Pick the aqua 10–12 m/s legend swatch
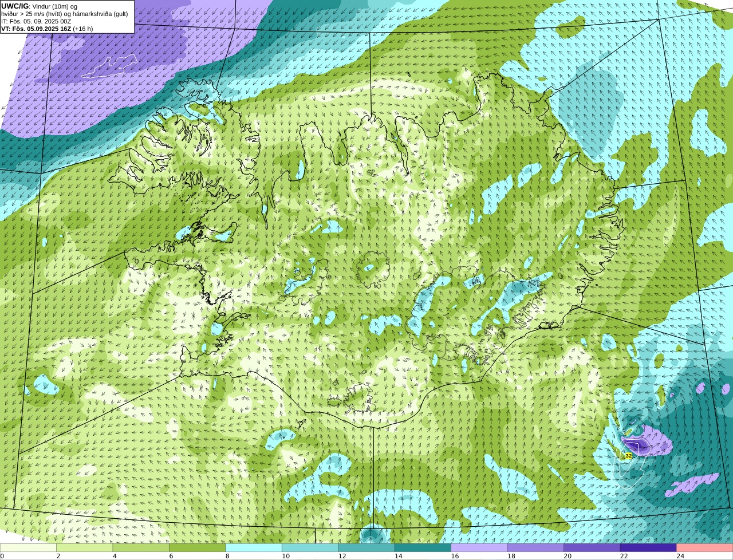The height and width of the screenshot is (560, 733). [310, 547]
